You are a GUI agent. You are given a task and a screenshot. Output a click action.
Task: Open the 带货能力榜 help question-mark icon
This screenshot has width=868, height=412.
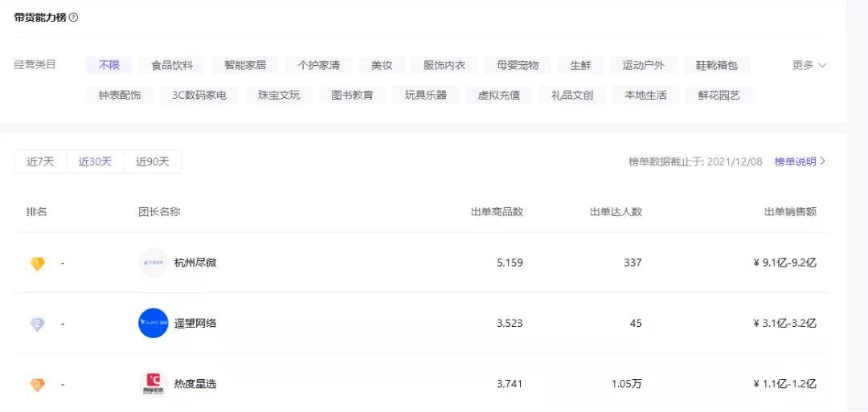pyautogui.click(x=74, y=17)
